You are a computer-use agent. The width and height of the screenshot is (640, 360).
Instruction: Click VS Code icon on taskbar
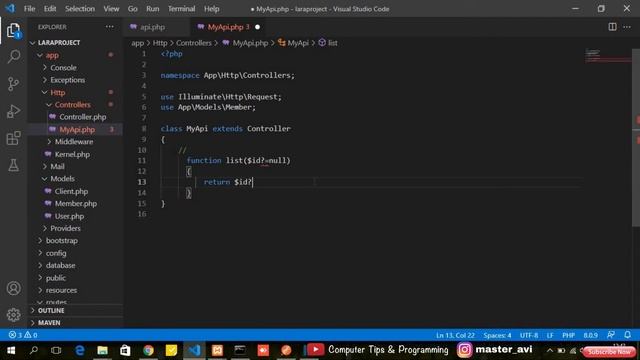coord(194,350)
